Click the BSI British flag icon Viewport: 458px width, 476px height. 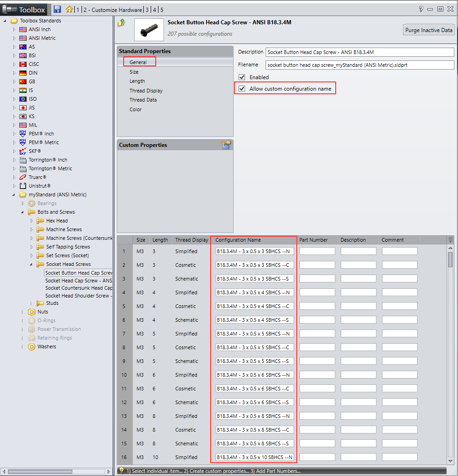point(23,55)
